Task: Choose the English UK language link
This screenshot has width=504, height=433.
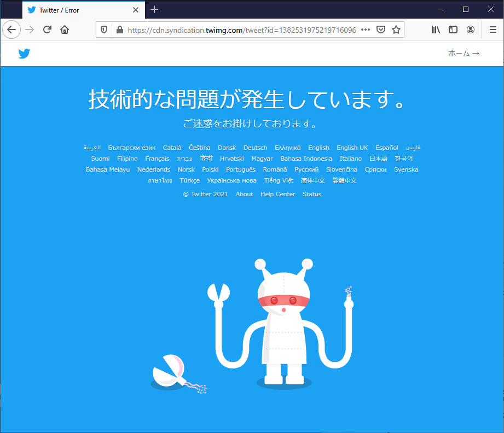Action: click(352, 148)
